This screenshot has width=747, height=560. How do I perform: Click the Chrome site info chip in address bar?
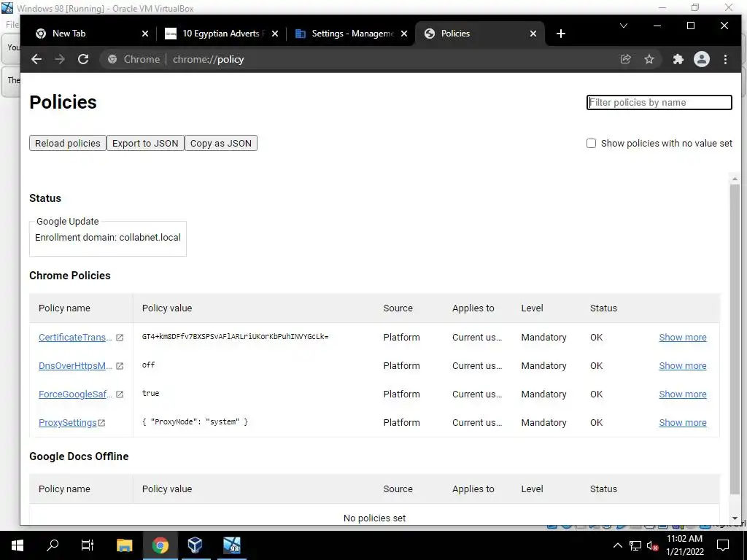134,59
